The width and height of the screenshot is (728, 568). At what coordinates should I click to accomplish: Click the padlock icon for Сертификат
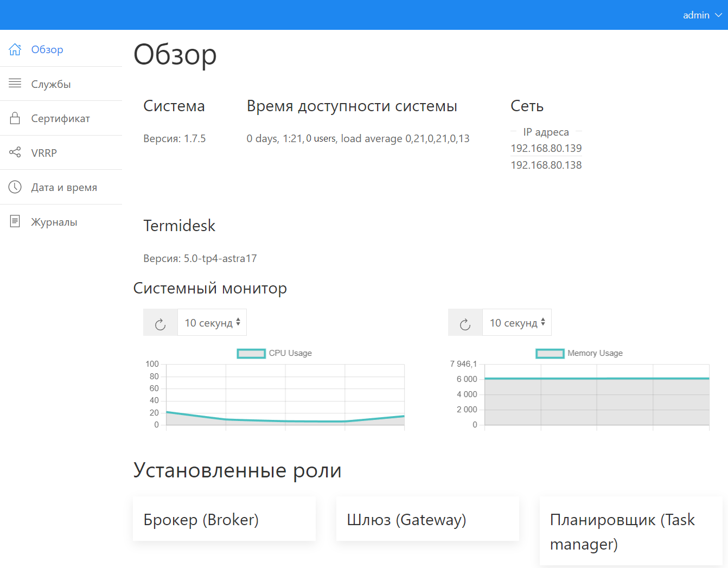[15, 118]
